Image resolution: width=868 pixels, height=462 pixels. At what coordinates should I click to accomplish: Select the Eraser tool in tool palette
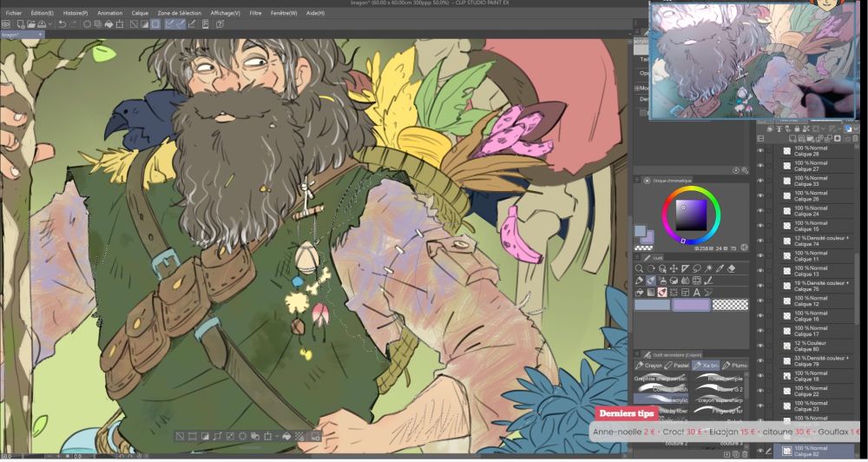coord(732,268)
